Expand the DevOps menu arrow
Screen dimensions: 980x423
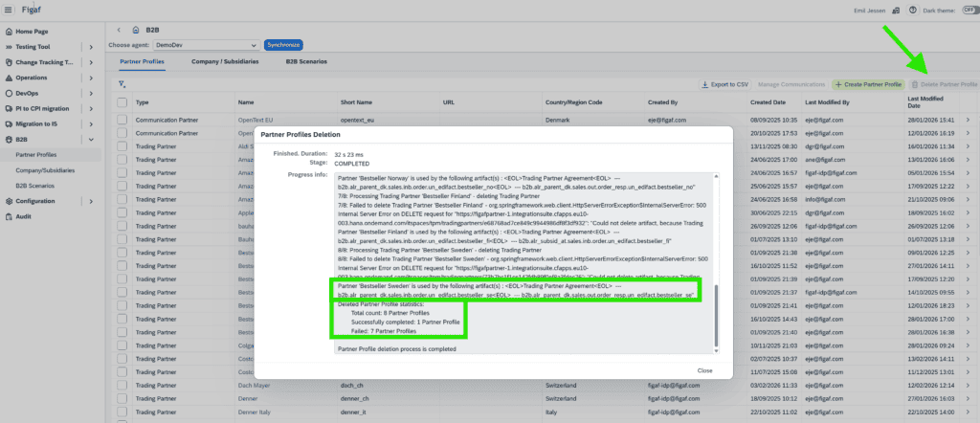[91, 93]
